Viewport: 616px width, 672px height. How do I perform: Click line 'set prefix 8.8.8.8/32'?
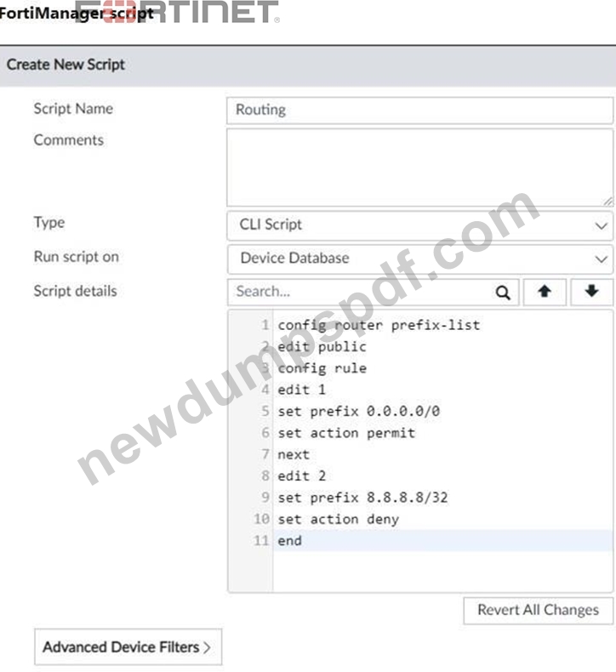pos(362,498)
